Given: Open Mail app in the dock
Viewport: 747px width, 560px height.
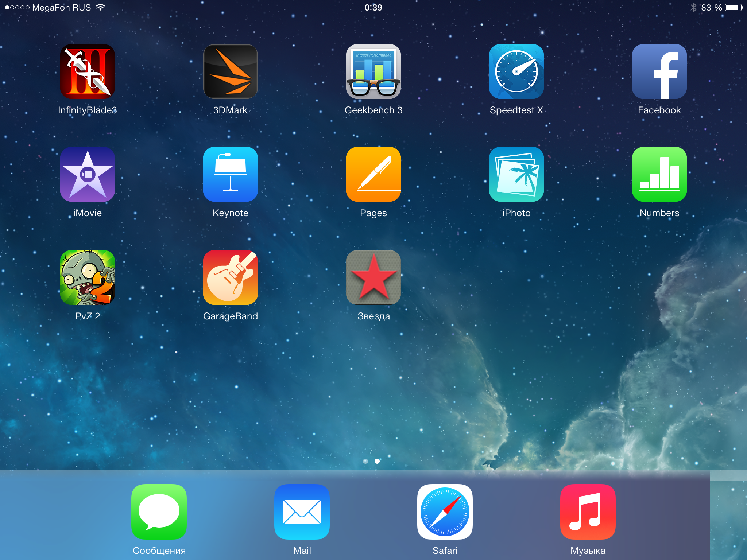Looking at the screenshot, I should click(302, 512).
